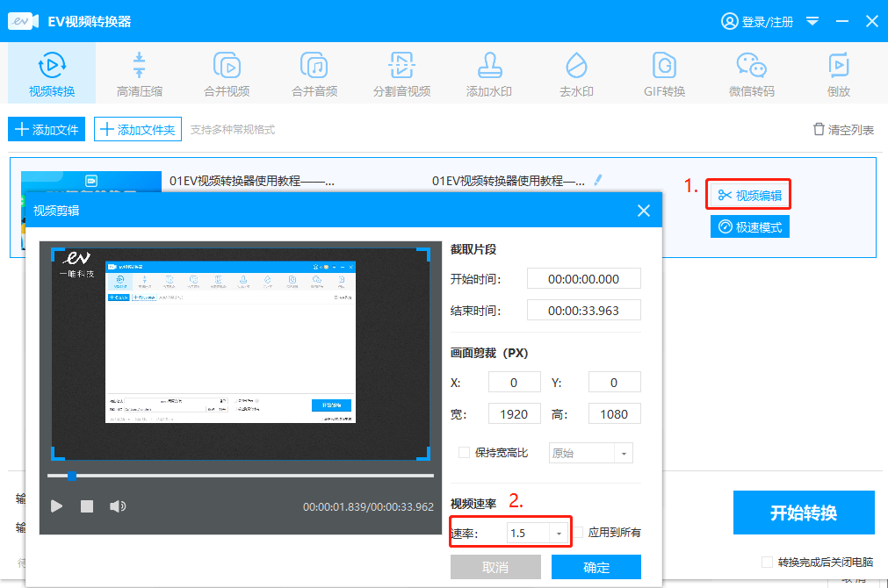Open the 分割音视频 tab
Screen dimensions: 888x588
point(401,74)
